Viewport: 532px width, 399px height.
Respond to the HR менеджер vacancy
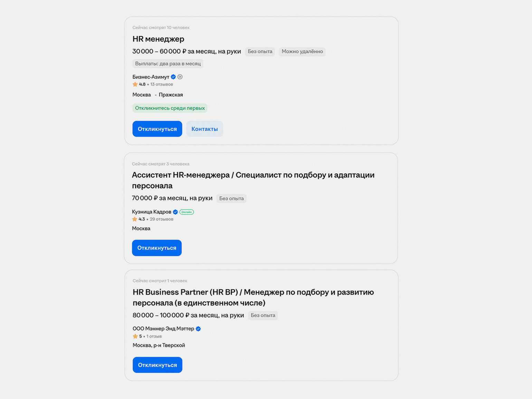(x=157, y=129)
